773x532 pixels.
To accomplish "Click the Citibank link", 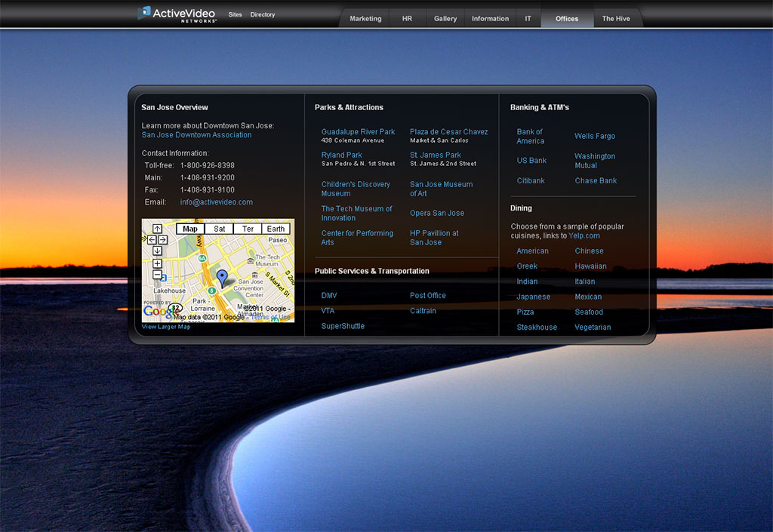I will [531, 181].
